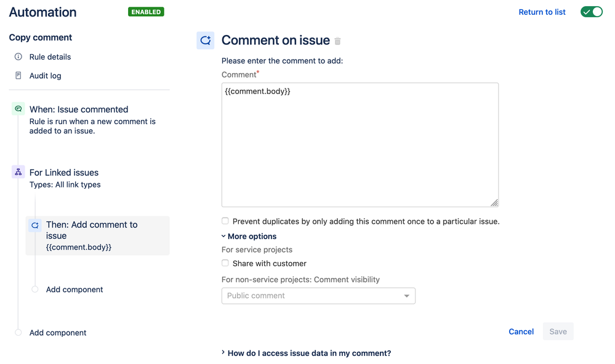
Task: Enable Share with customer checkbox
Action: tap(225, 263)
